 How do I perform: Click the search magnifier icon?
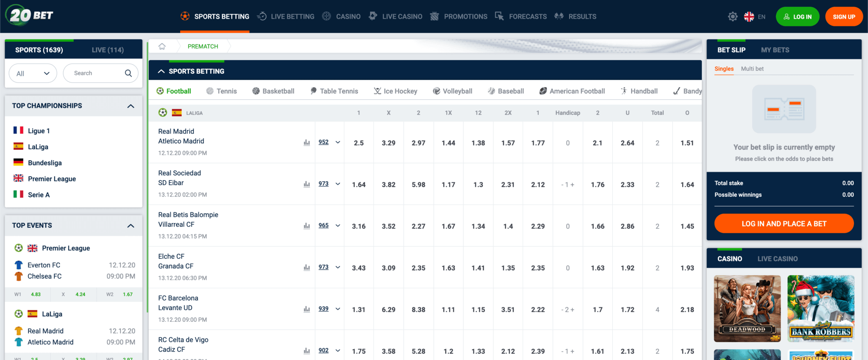click(x=128, y=73)
